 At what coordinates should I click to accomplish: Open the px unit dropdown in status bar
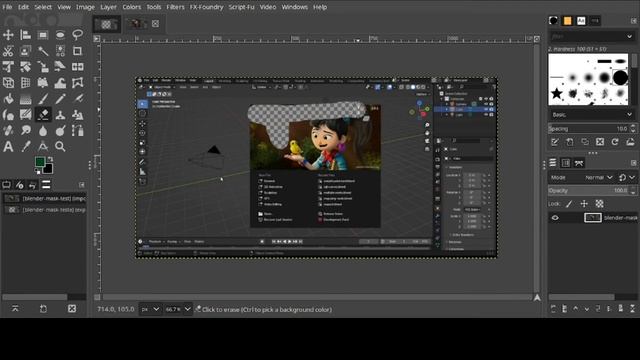tap(150, 309)
